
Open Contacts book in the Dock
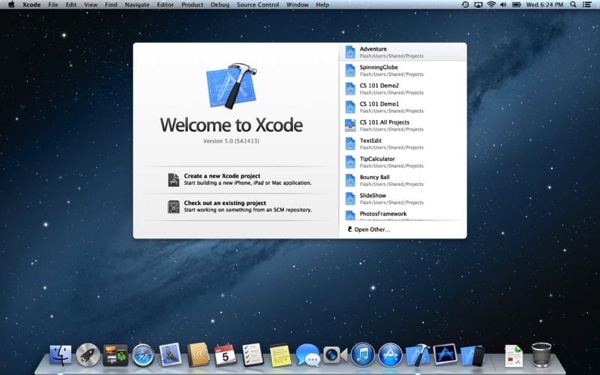click(x=198, y=355)
